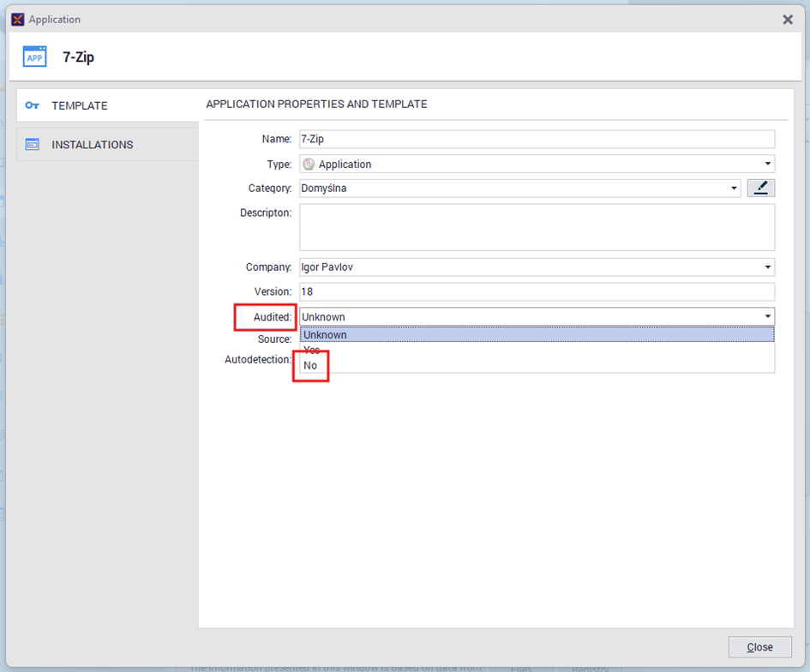Click the app logo in the title bar
Screen dimensions: 810x672
17,19
